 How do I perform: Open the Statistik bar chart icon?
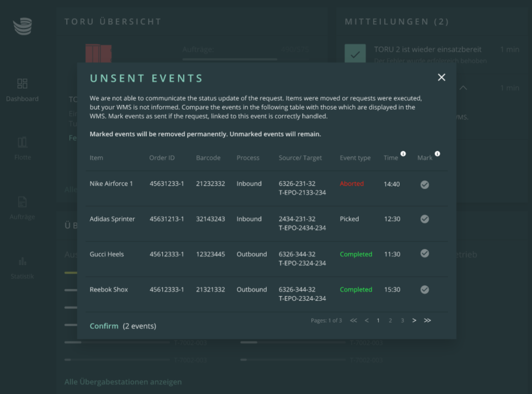[x=22, y=261]
